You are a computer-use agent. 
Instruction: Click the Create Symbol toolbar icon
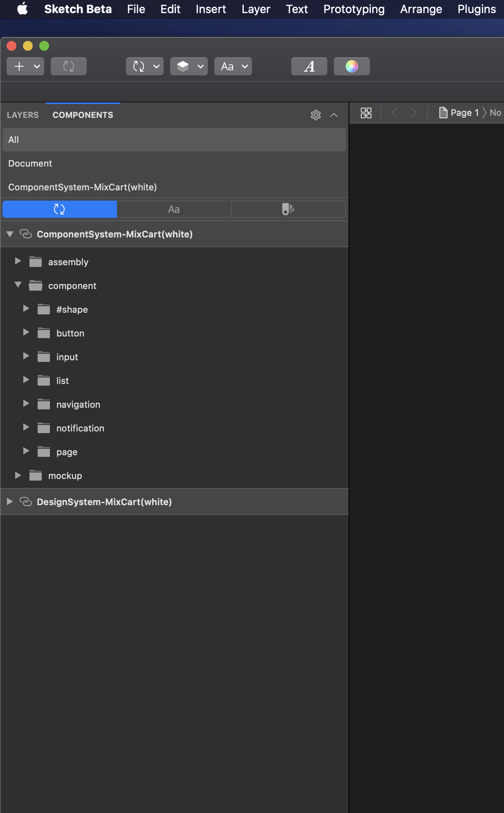tap(69, 66)
